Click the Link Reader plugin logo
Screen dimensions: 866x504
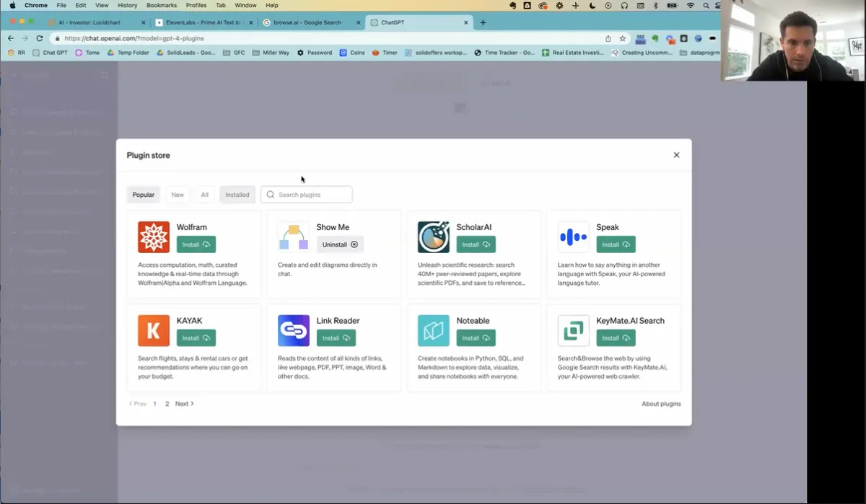[294, 331]
